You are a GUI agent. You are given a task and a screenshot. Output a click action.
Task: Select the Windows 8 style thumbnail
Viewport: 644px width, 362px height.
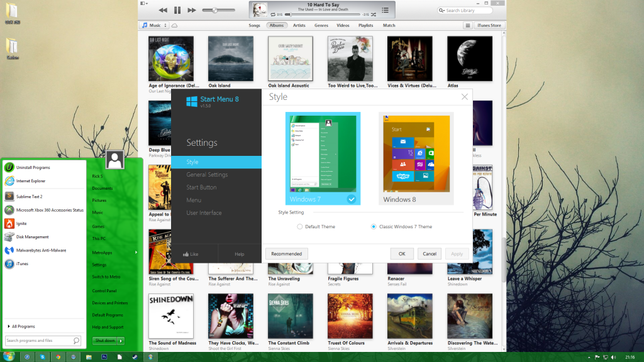pyautogui.click(x=416, y=158)
